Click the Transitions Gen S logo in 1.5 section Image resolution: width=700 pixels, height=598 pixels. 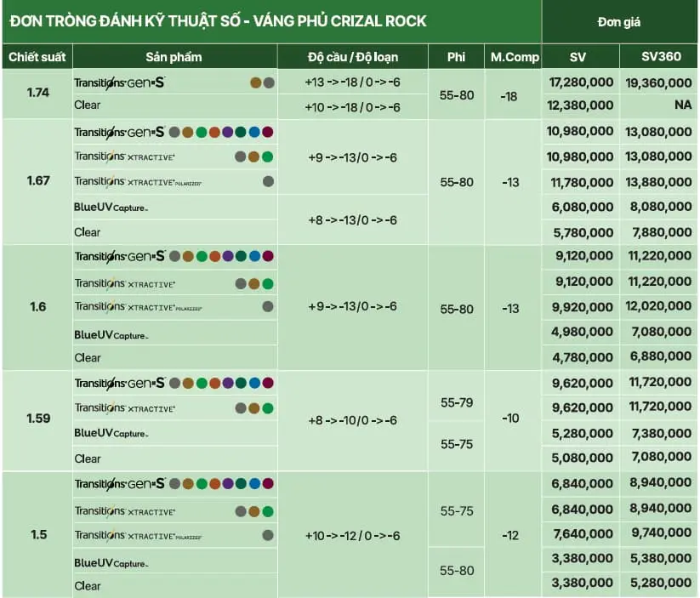coord(119,484)
